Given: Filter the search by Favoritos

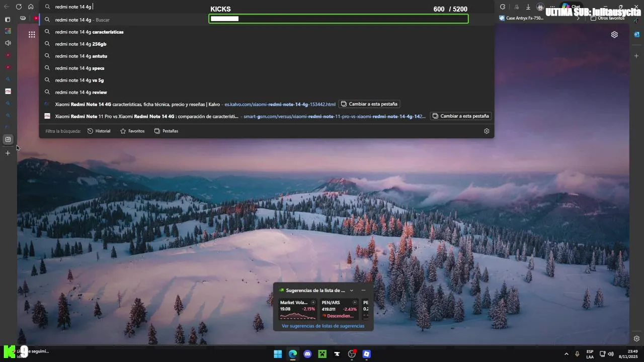Looking at the screenshot, I should click(x=132, y=131).
